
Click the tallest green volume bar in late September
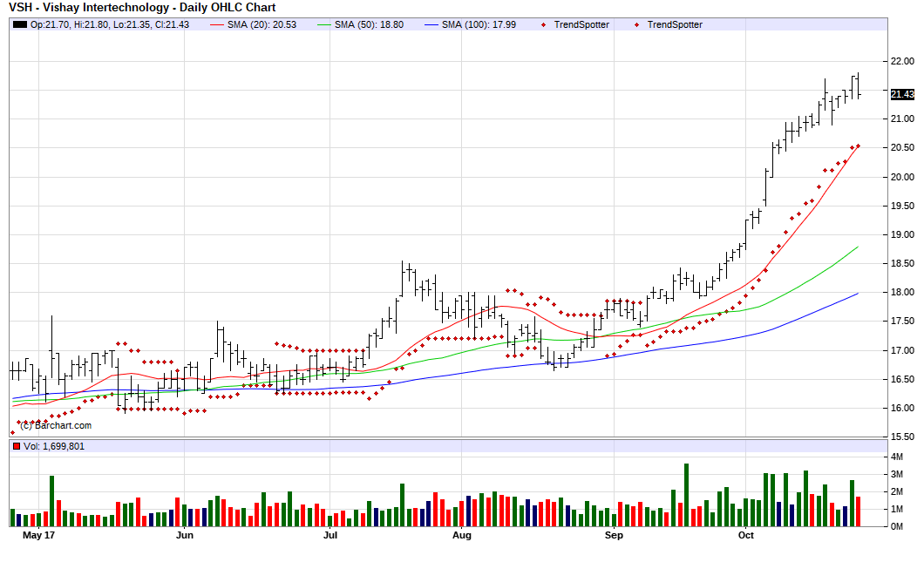687,495
